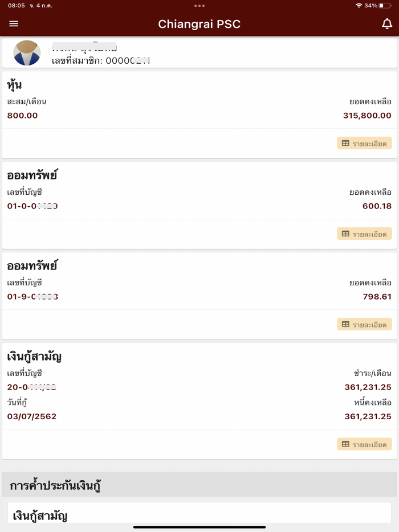Open details for หุ้น shares card
The width and height of the screenshot is (399, 532).
(364, 144)
